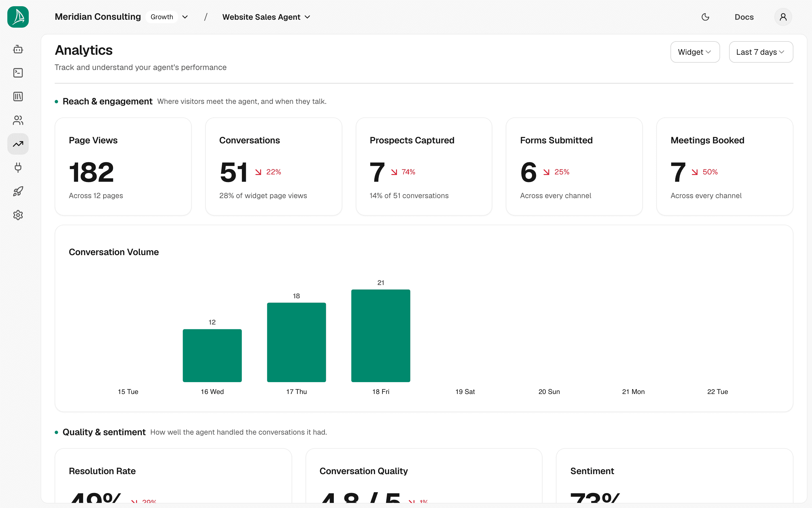Click the 'Conversation Quality' card title
The width and height of the screenshot is (812, 508).
point(363,471)
